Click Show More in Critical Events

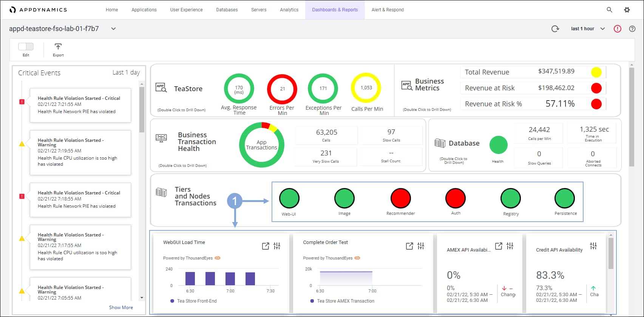pyautogui.click(x=121, y=308)
